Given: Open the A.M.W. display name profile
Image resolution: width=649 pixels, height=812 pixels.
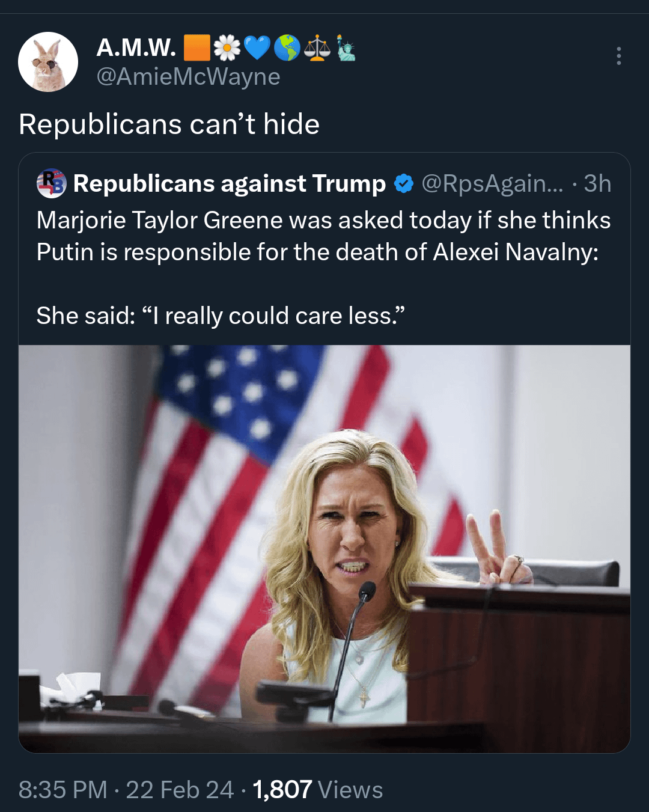Looking at the screenshot, I should pos(136,48).
